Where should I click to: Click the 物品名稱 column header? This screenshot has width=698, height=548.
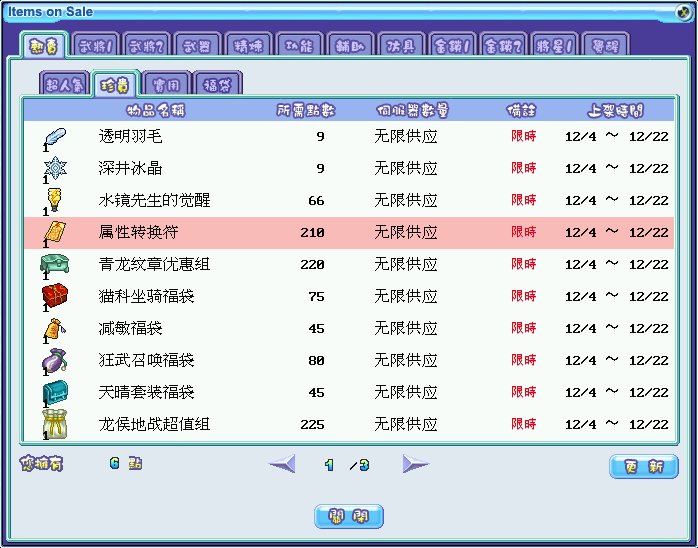tap(162, 110)
